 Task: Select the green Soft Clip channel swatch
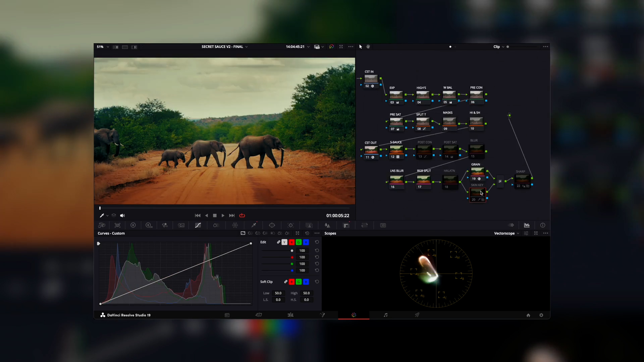[299, 282]
